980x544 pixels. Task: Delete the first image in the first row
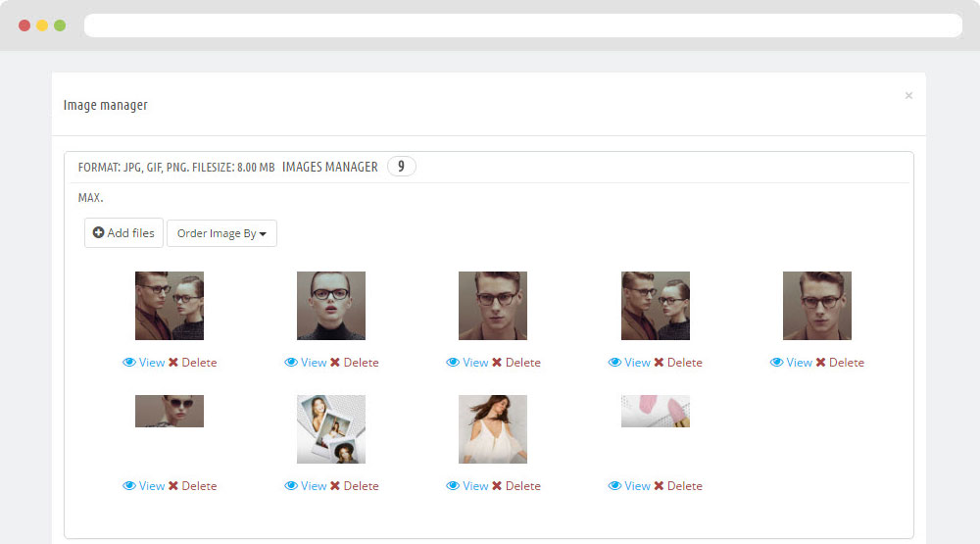point(192,363)
